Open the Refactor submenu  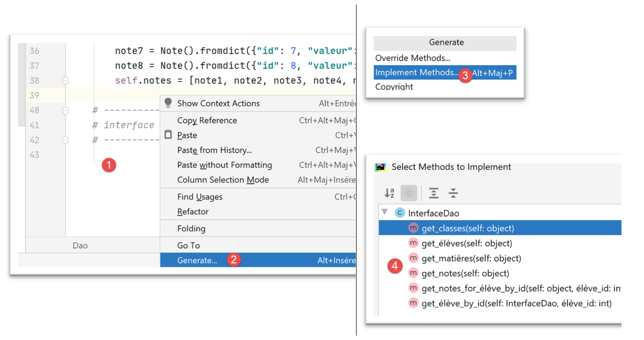coord(193,211)
